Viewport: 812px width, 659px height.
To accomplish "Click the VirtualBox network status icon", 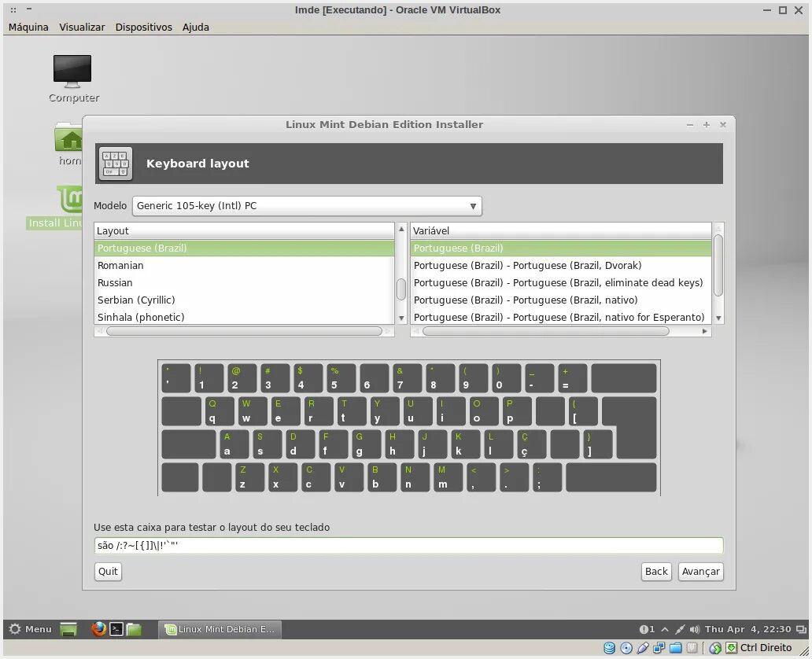I will coord(659,648).
